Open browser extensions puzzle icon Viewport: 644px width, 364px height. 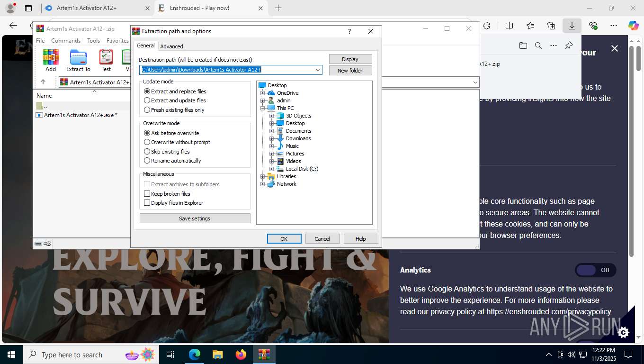click(x=487, y=26)
